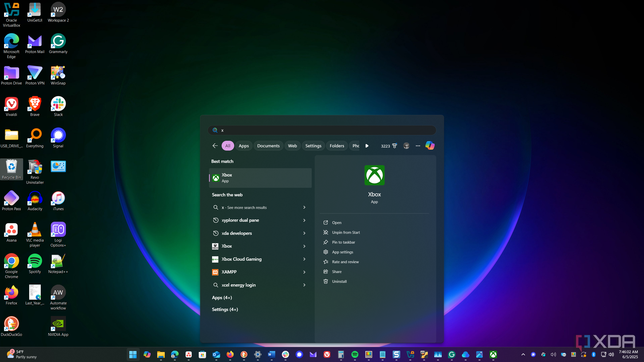Viewport: 644px width, 362px height.
Task: Go back with the search panel arrow
Action: pyautogui.click(x=215, y=146)
